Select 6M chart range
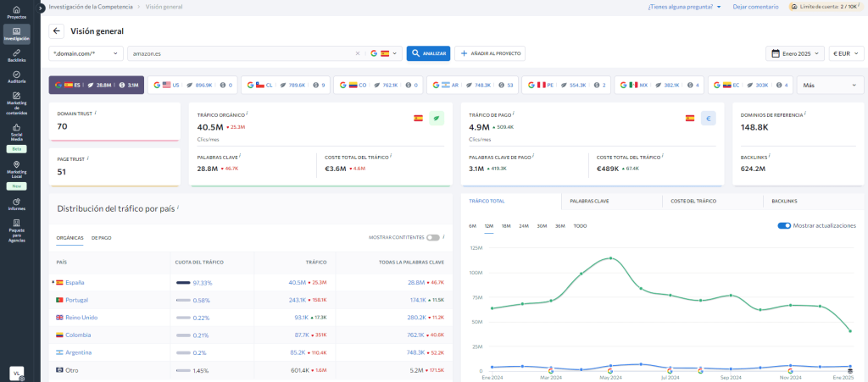The height and width of the screenshot is (382, 868). point(472,226)
